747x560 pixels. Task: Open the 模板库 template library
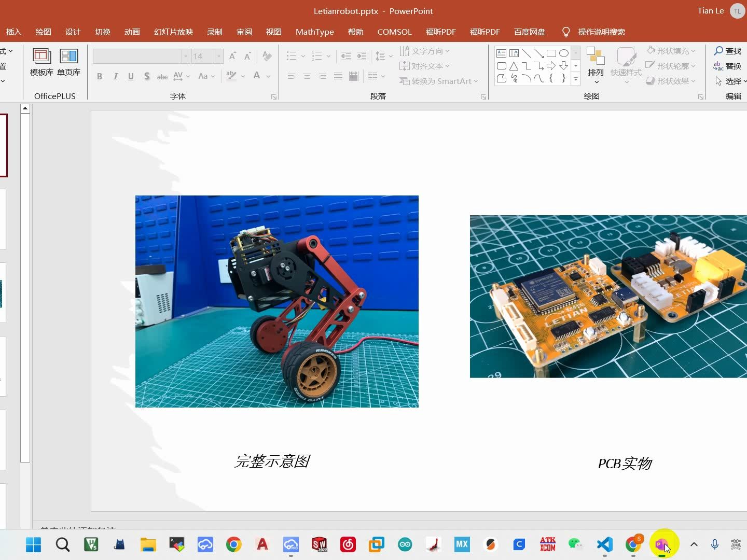(41, 62)
